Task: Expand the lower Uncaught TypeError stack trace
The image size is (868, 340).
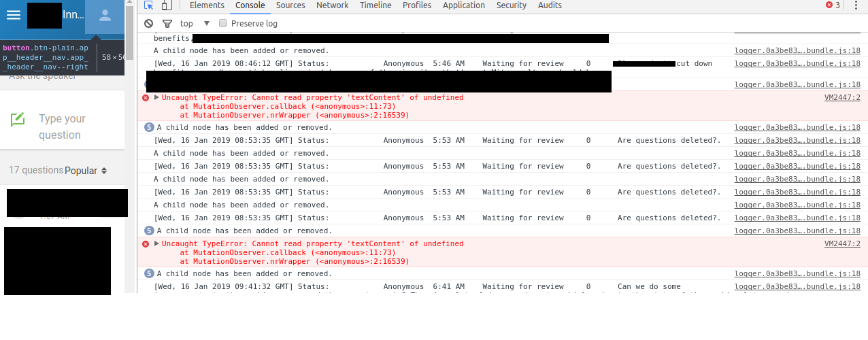Action: [x=156, y=243]
